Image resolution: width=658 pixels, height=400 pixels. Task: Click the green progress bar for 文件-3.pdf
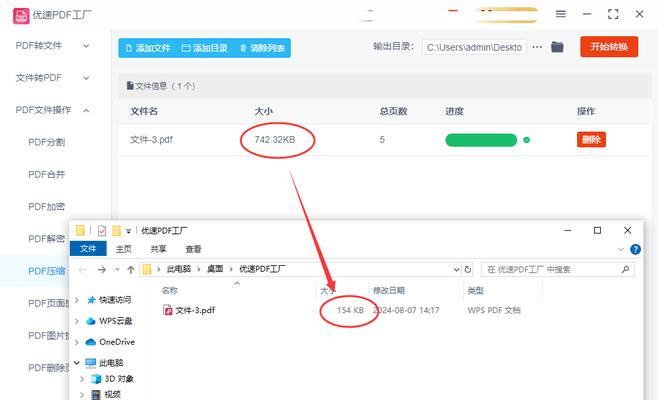click(481, 140)
